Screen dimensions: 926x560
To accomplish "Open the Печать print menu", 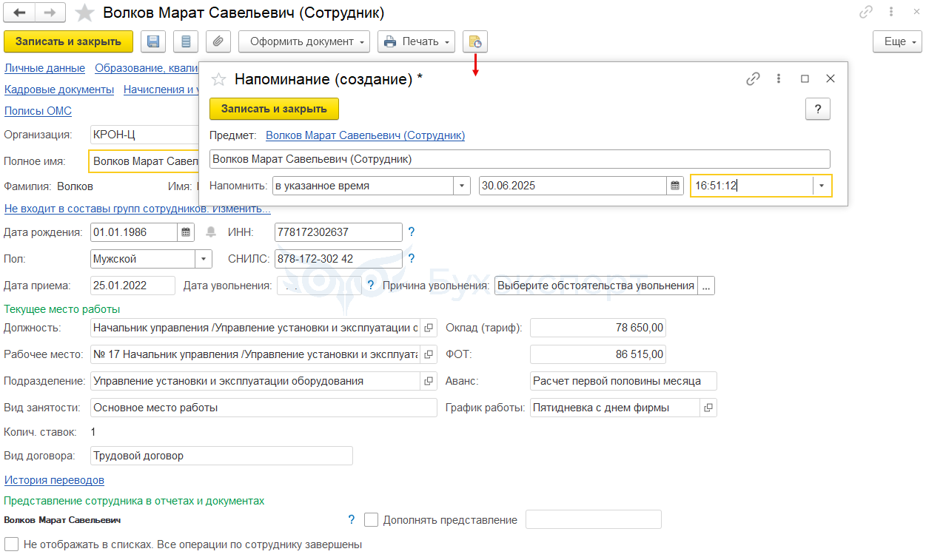I will click(x=415, y=41).
